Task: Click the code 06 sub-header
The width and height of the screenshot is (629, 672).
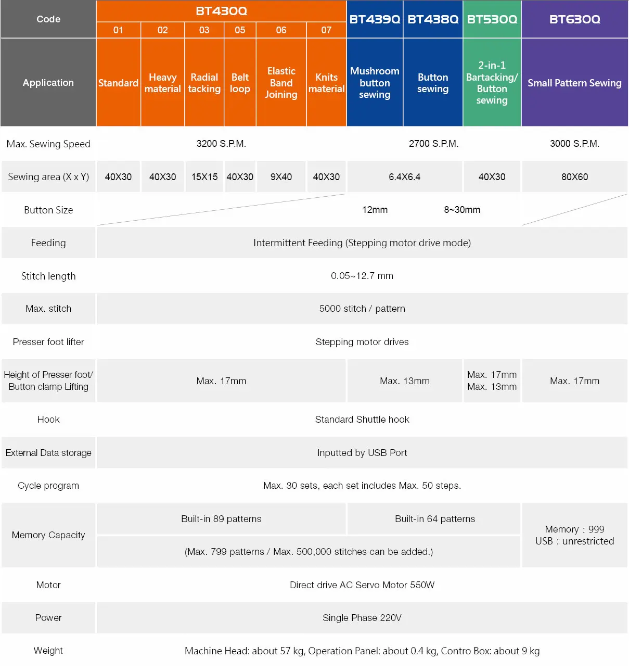Action: [281, 30]
